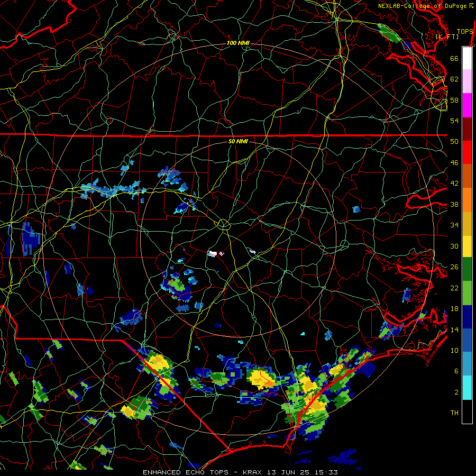Click the light blue legend band
The height and width of the screenshot is (476, 476).
467,364
